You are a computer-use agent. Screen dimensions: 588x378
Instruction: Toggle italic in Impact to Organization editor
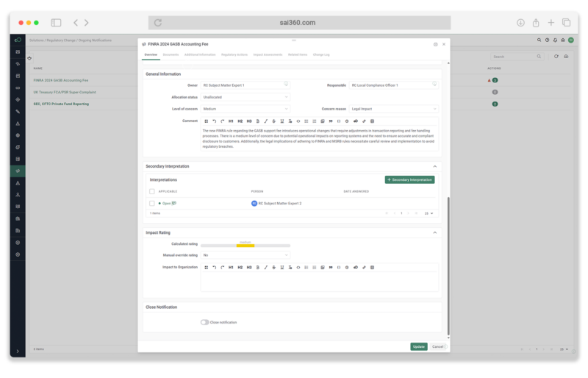(x=266, y=268)
